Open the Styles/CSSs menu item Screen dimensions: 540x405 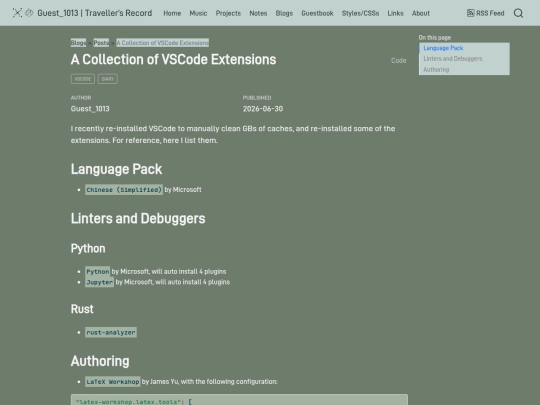360,13
